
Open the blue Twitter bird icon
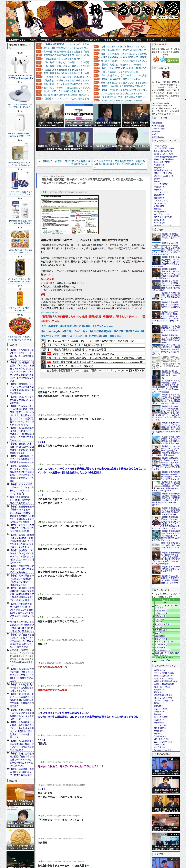tap(163, 60)
